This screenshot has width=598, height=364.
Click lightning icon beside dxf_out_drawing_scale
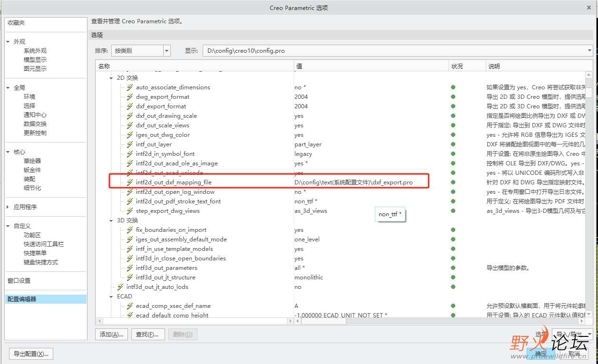tap(130, 116)
